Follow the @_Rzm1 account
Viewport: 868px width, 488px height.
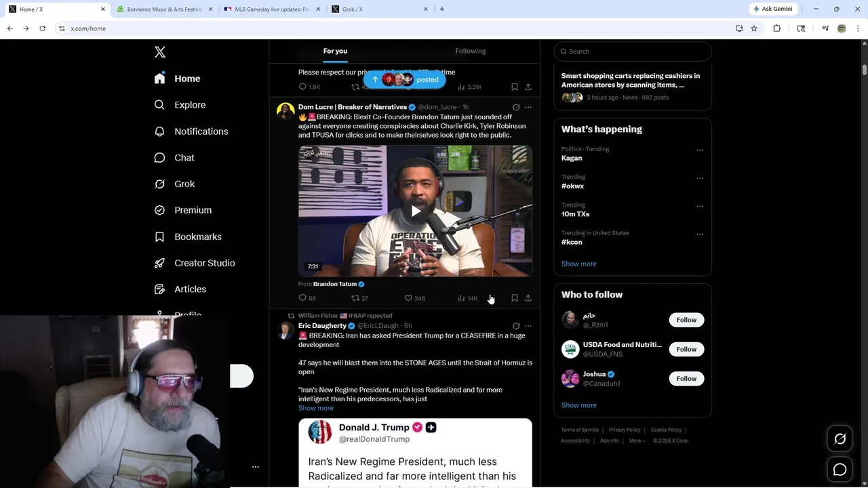(686, 320)
